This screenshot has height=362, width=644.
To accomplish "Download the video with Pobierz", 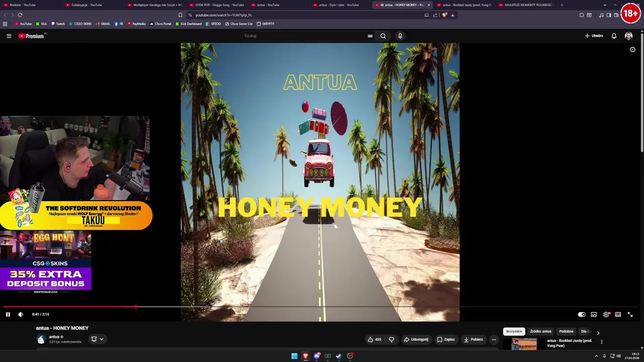I will 473,339.
